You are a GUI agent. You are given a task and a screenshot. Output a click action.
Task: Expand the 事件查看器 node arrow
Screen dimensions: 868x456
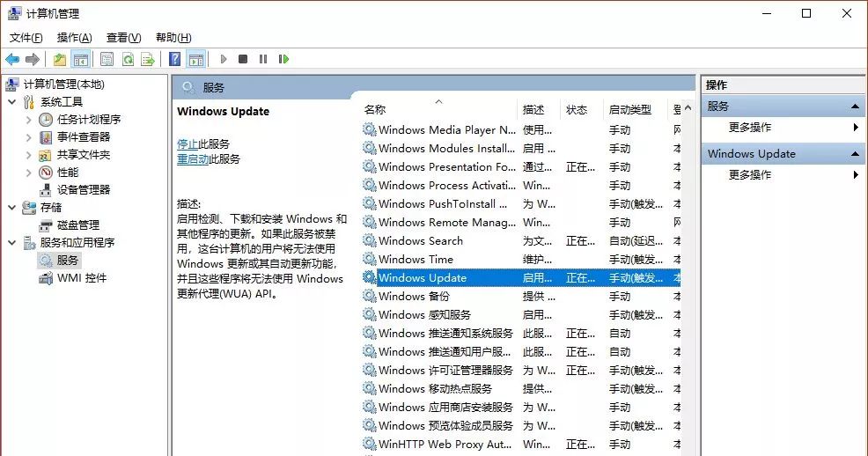(x=29, y=137)
